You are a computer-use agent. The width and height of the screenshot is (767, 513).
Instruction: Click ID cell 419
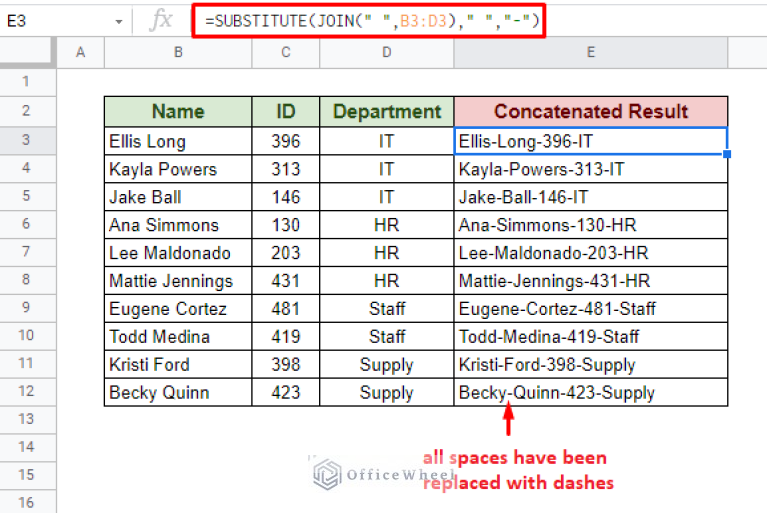pos(286,336)
